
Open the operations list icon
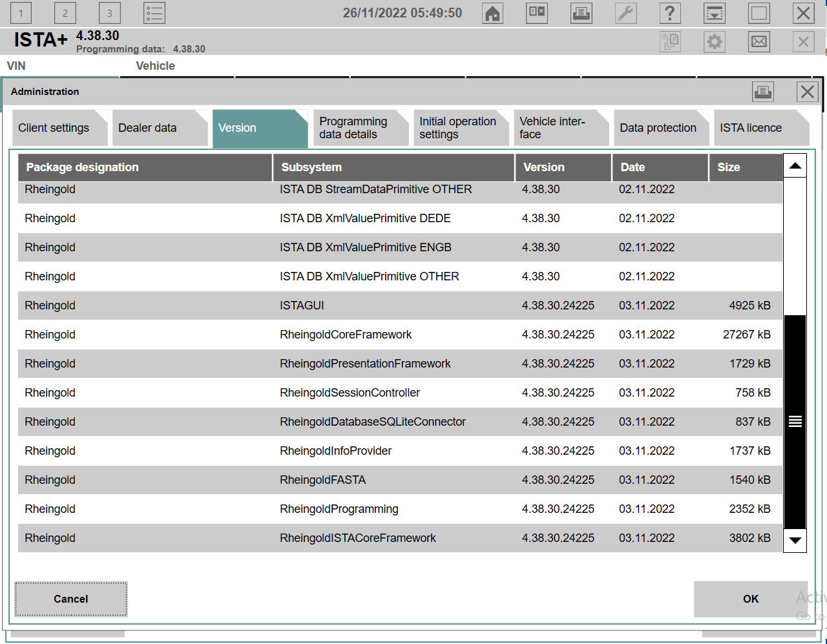pos(154,13)
